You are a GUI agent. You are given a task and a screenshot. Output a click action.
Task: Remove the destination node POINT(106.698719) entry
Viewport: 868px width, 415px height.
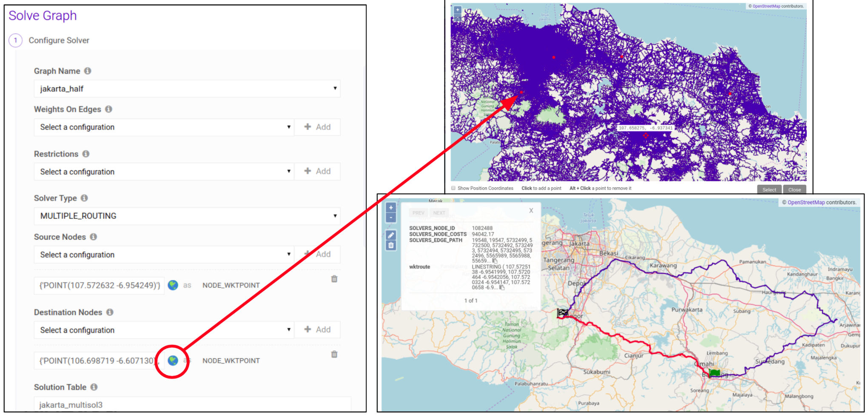click(334, 354)
